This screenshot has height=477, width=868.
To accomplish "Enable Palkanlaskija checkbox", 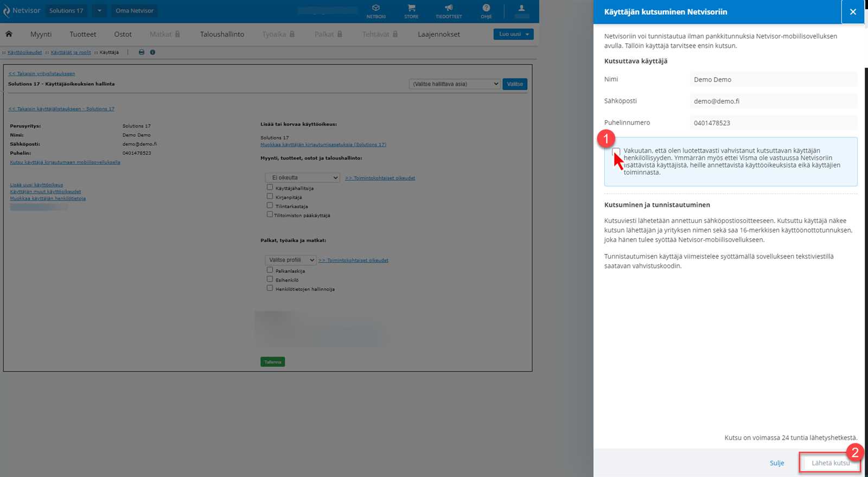I will [x=270, y=270].
